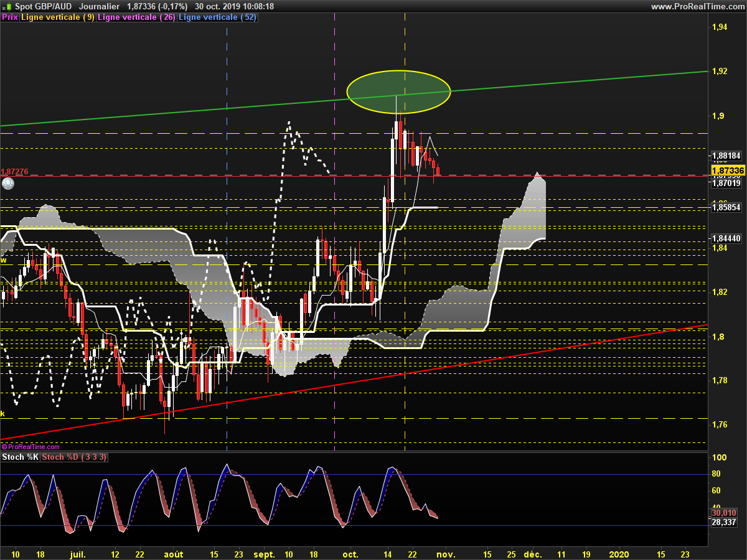Click the 1,78 price axis label
Image resolution: width=747 pixels, height=560 pixels.
point(720,380)
